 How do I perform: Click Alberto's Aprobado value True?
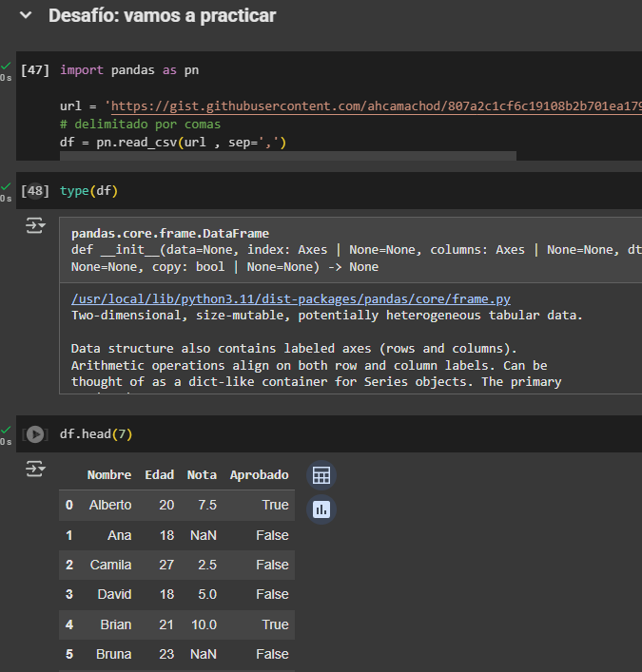275,506
